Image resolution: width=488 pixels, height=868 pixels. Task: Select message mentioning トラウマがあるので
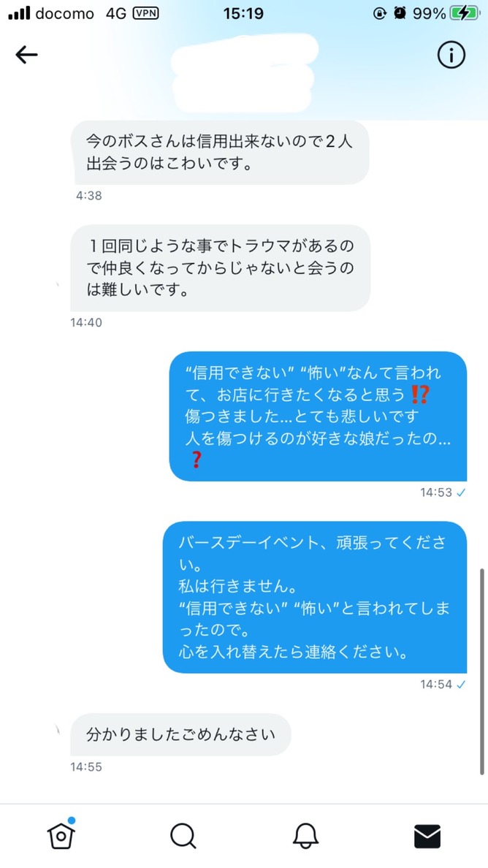[220, 268]
